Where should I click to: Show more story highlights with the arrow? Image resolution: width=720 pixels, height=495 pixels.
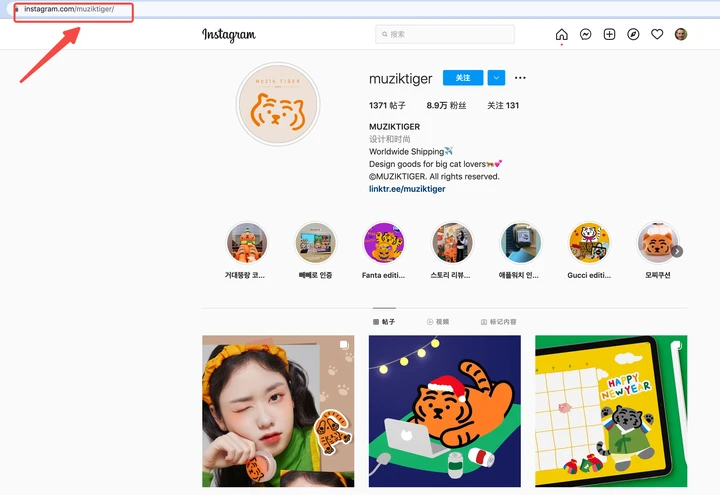coord(677,251)
